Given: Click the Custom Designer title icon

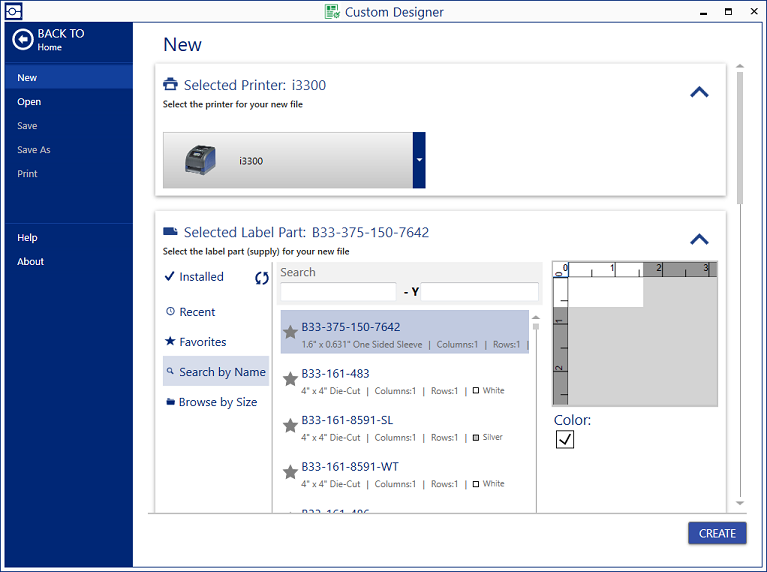Looking at the screenshot, I should (333, 12).
